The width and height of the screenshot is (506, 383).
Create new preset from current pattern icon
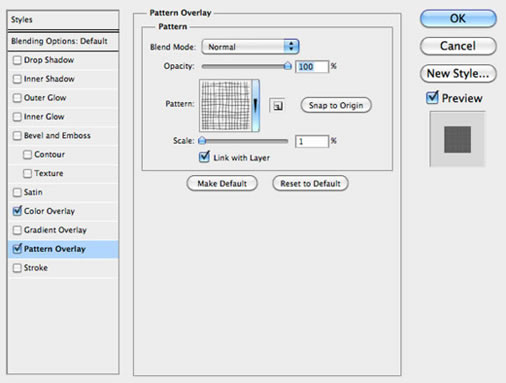tap(277, 106)
